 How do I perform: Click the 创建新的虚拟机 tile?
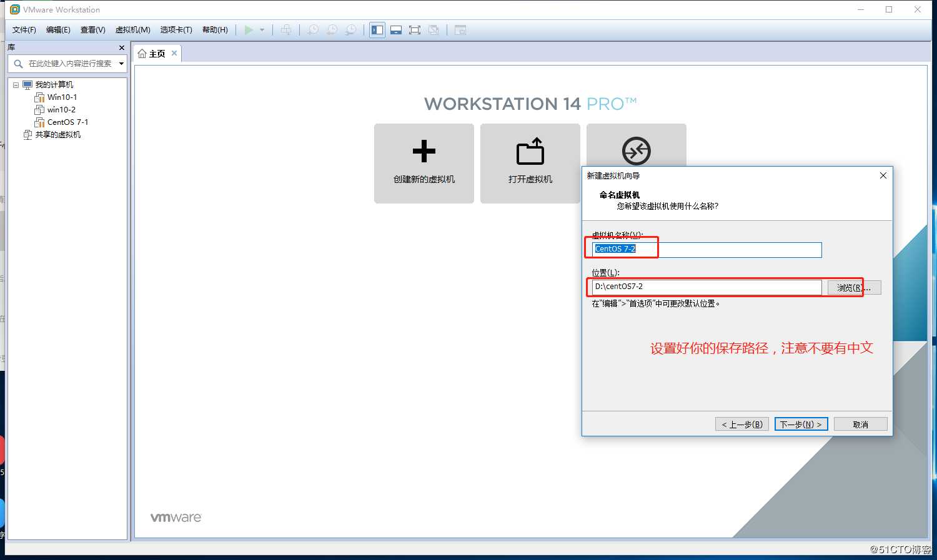424,164
